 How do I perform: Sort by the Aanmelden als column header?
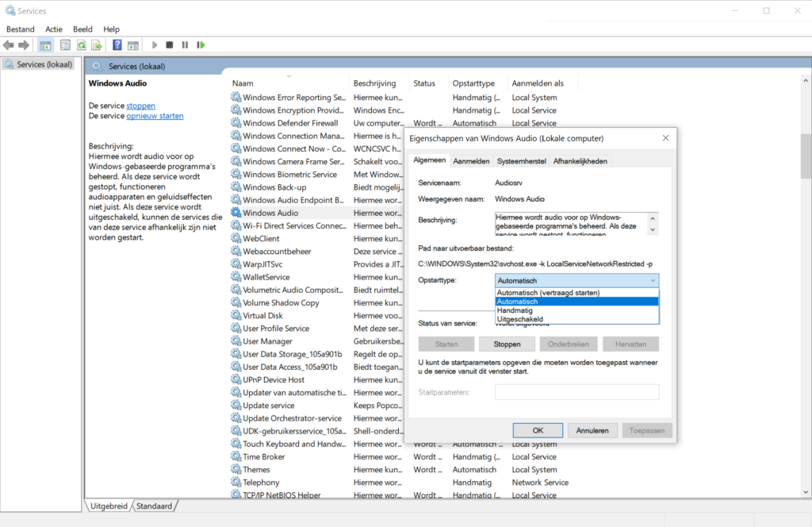pos(542,83)
